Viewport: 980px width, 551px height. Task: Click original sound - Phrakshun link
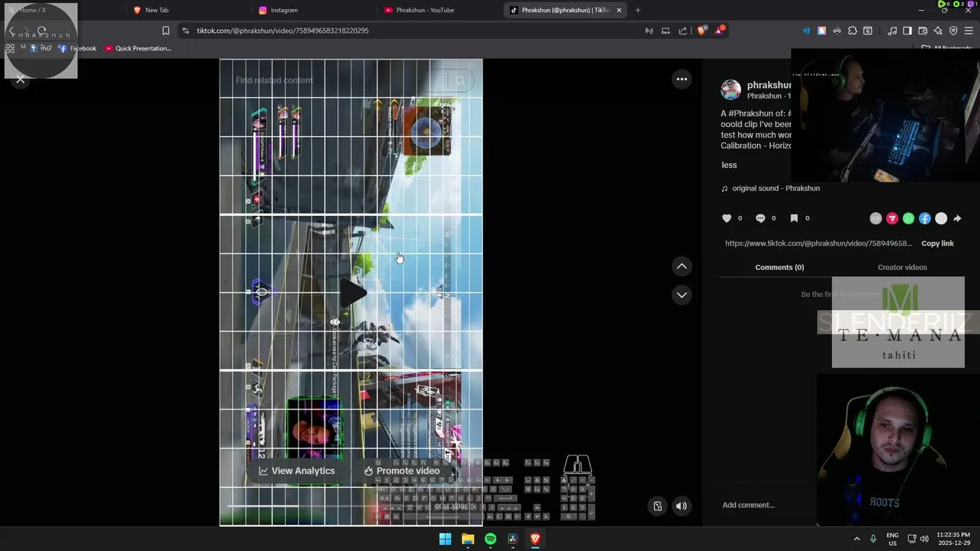(x=776, y=188)
